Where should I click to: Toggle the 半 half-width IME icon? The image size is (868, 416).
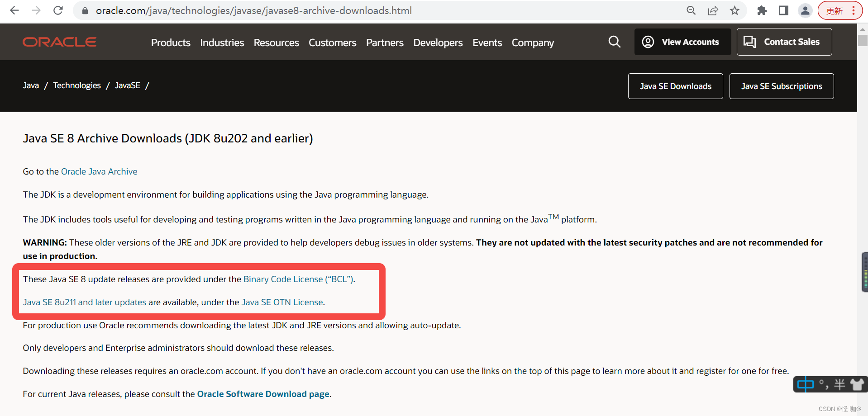click(x=839, y=384)
